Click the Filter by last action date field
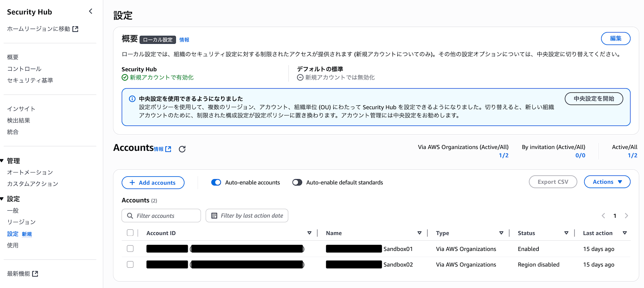 [247, 216]
